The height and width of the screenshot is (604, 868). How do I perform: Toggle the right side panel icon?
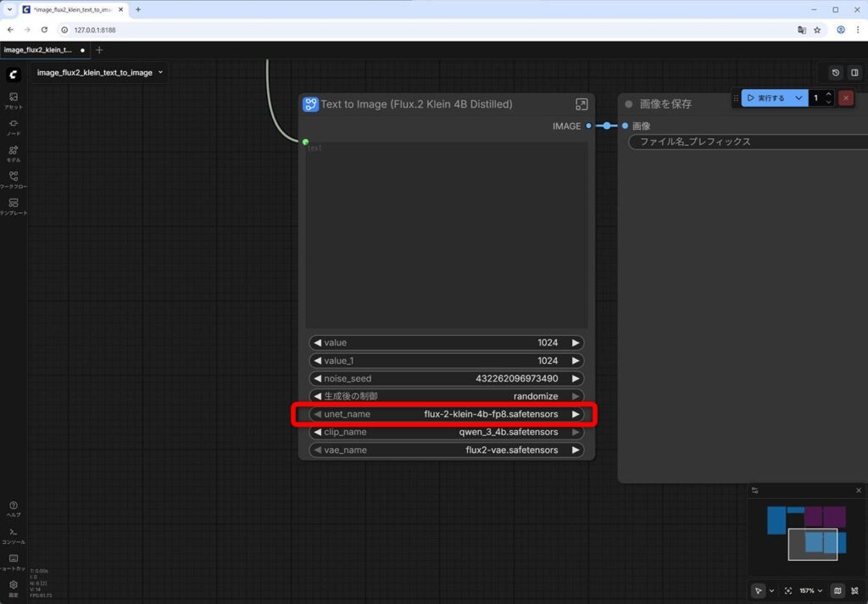[854, 73]
